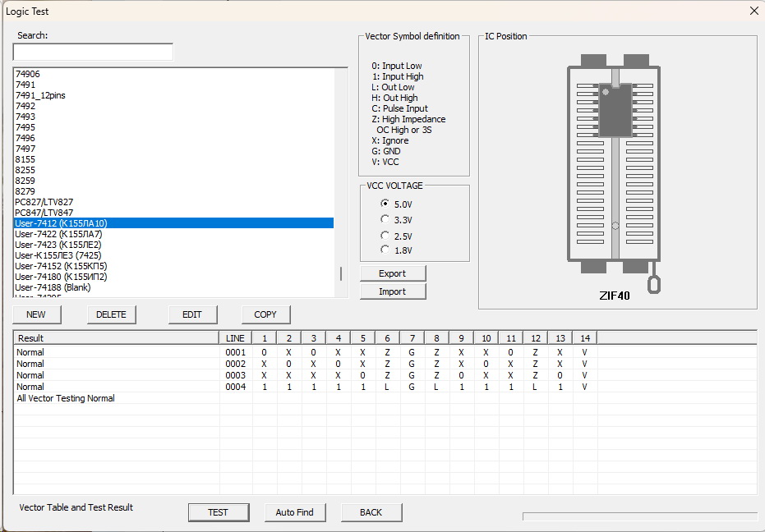Image resolution: width=765 pixels, height=532 pixels.
Task: Select the 3.3V voltage option
Action: [385, 219]
